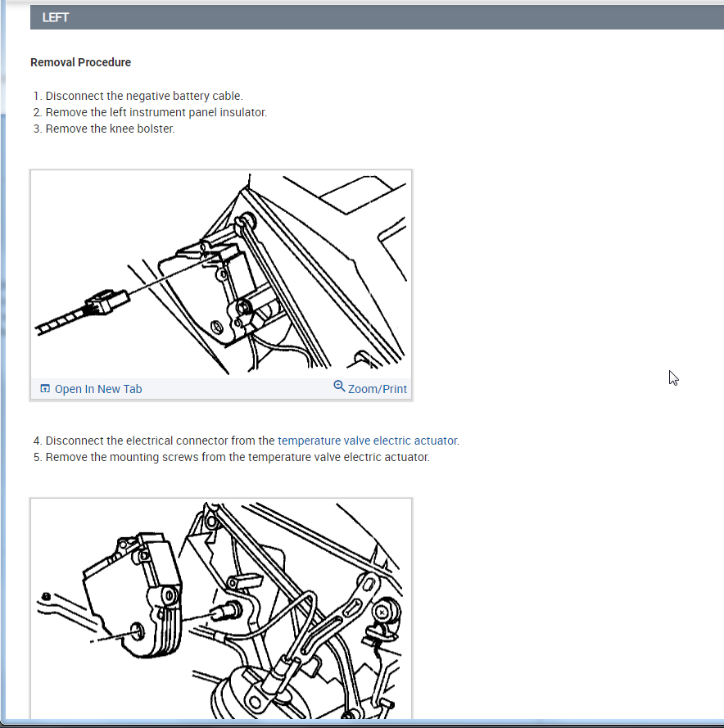Click the footer bar under the first diagram
This screenshot has height=728, width=724.
coord(221,389)
